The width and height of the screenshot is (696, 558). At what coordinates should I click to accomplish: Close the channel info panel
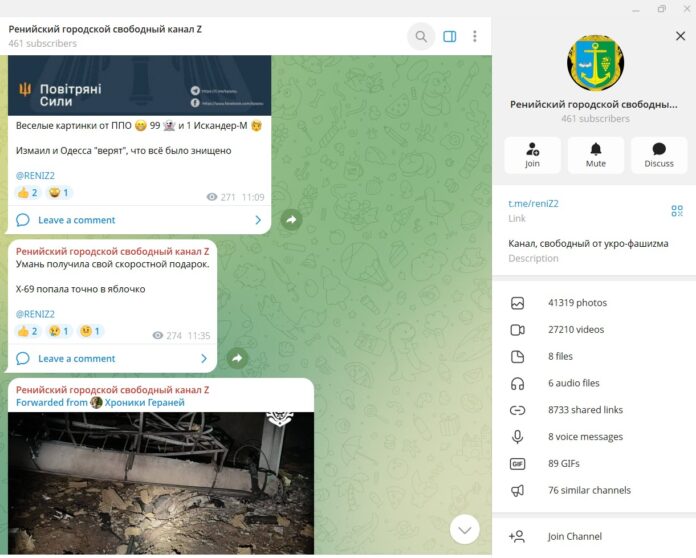680,36
